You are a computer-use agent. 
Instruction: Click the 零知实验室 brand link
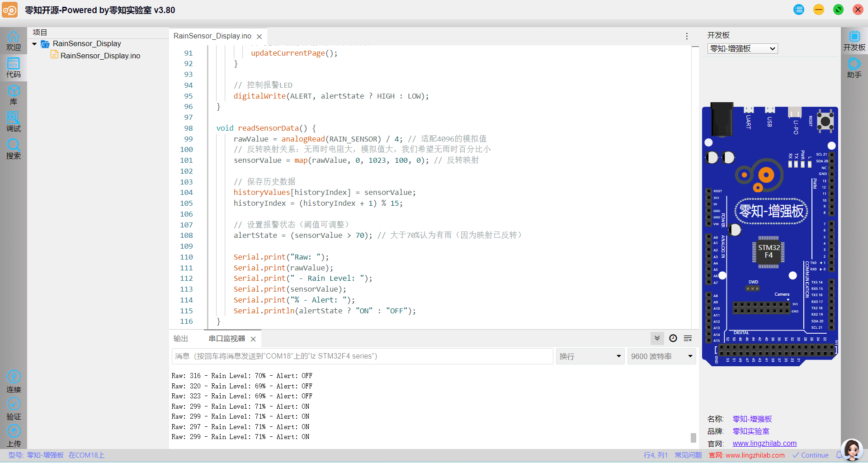[x=751, y=431]
